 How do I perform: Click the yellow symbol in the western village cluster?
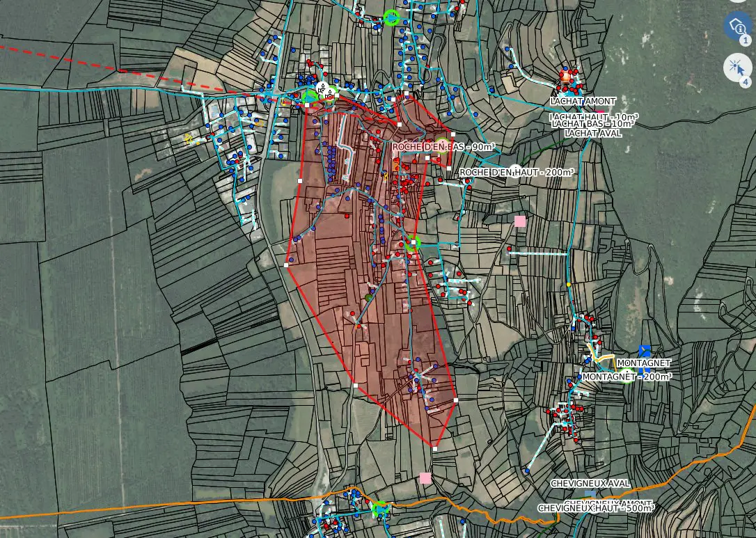[x=189, y=139]
